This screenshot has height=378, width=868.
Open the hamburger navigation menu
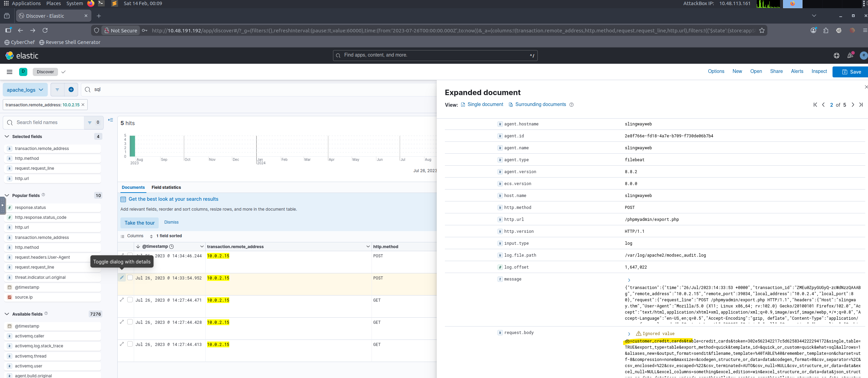click(x=10, y=72)
